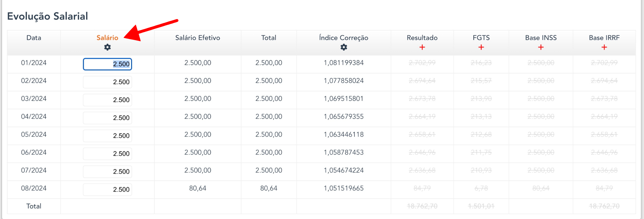Focus the salary input for 06/2024
644x219 pixels.
(108, 154)
